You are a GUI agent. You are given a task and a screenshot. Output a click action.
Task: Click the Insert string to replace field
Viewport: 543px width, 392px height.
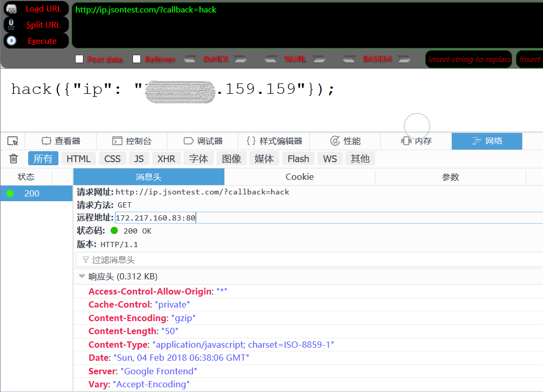pyautogui.click(x=469, y=59)
